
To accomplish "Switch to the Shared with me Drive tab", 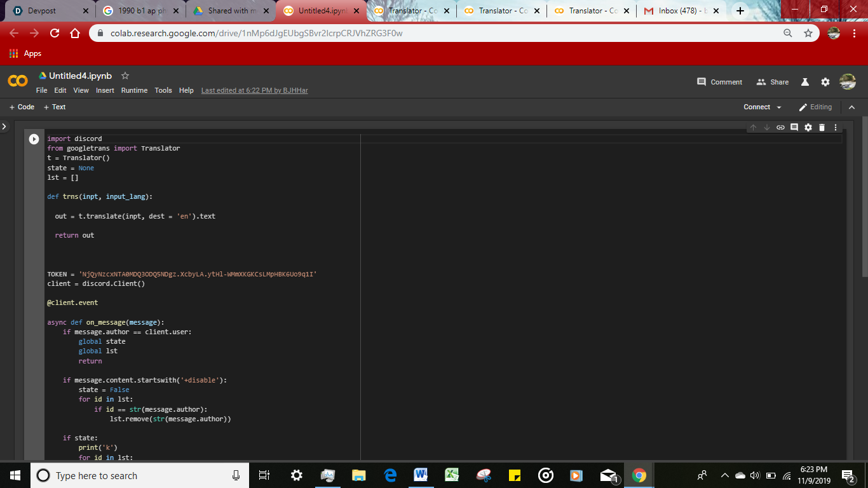I will click(230, 11).
